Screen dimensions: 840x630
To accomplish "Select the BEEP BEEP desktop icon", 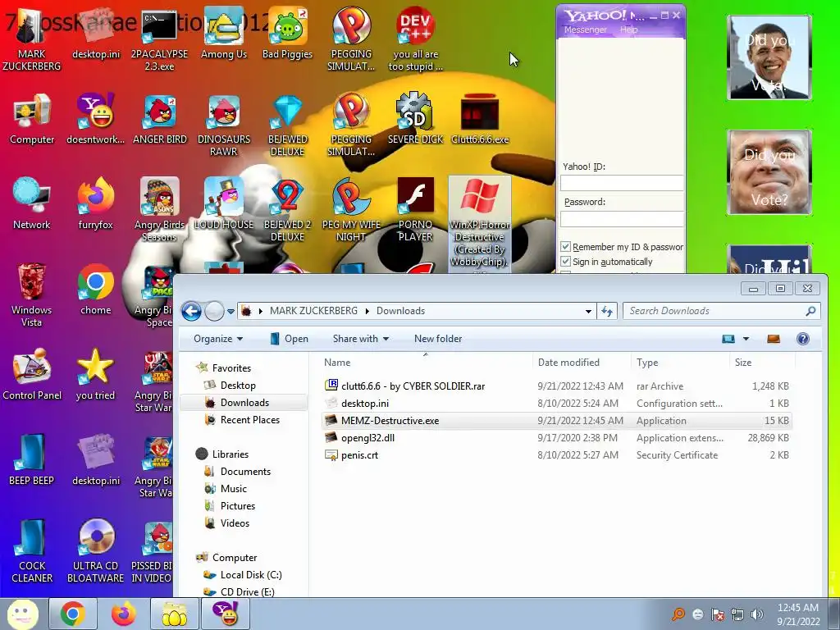I will point(32,459).
